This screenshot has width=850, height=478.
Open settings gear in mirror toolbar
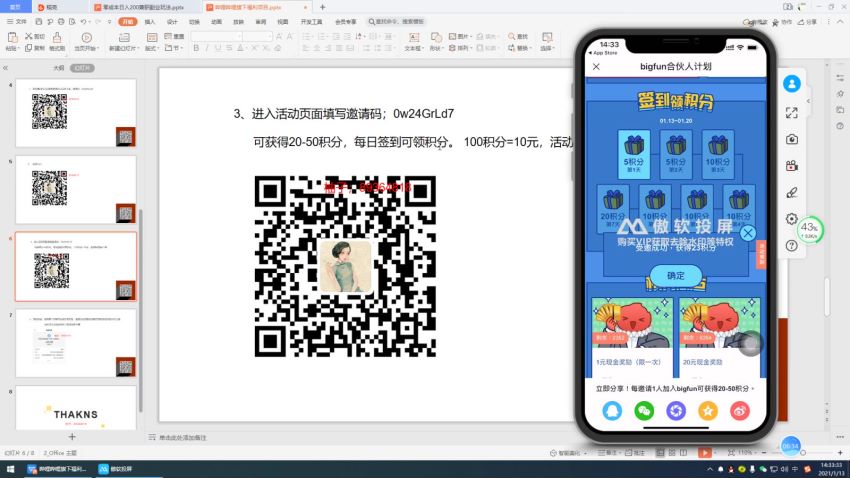tap(791, 219)
